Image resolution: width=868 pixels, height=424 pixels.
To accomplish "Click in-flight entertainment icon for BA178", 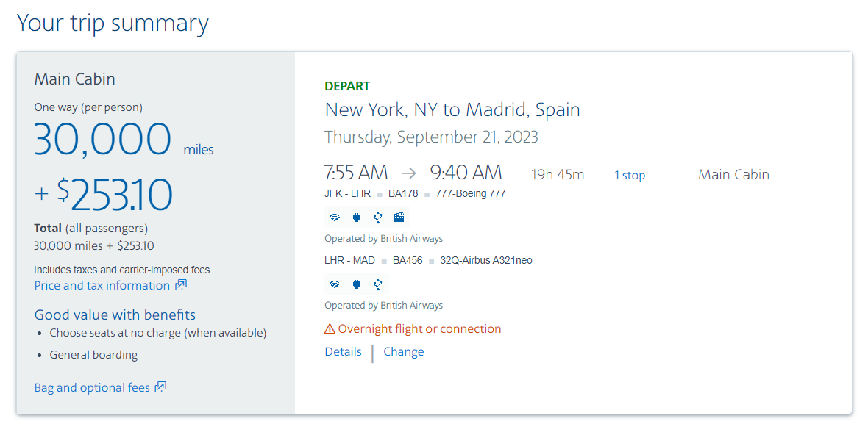I will coord(399,218).
